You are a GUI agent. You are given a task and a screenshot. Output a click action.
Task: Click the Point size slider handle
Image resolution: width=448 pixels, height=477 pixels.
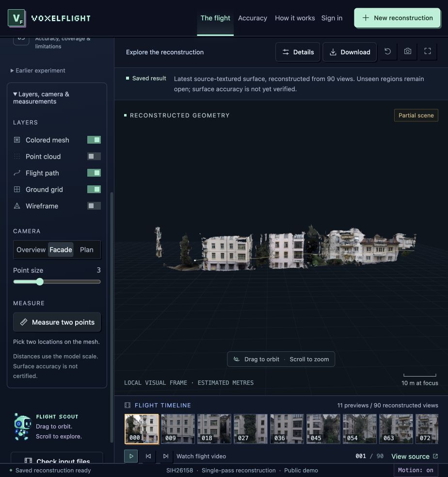tap(40, 282)
